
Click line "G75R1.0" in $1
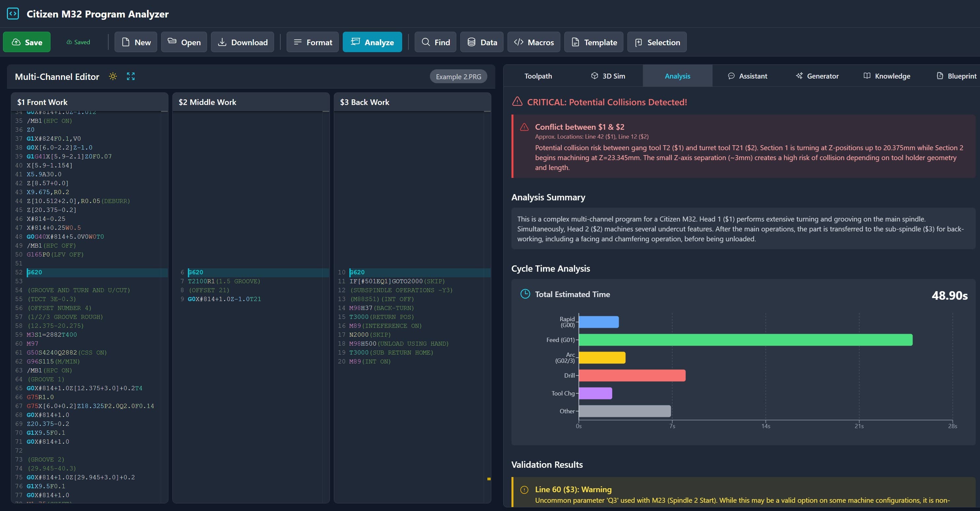pos(40,397)
